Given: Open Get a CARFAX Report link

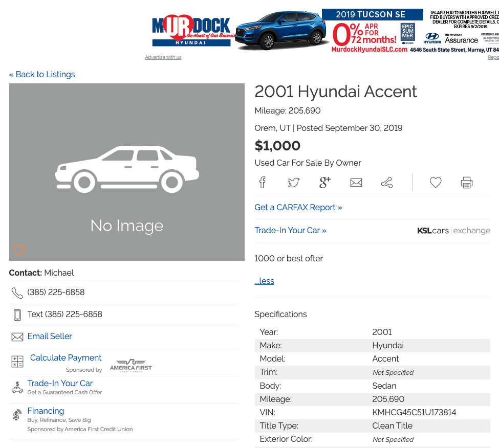Looking at the screenshot, I should (x=298, y=207).
